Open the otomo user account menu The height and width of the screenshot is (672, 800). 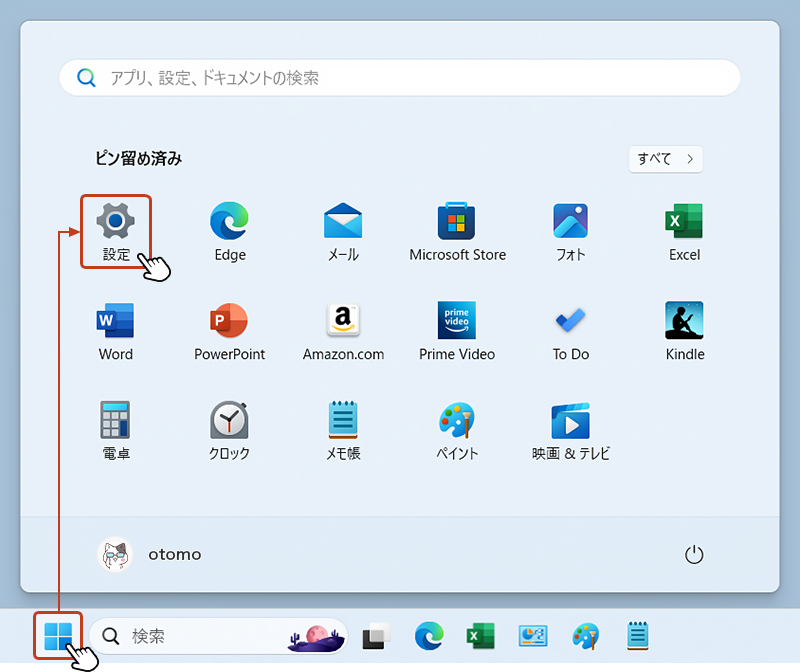pos(149,554)
